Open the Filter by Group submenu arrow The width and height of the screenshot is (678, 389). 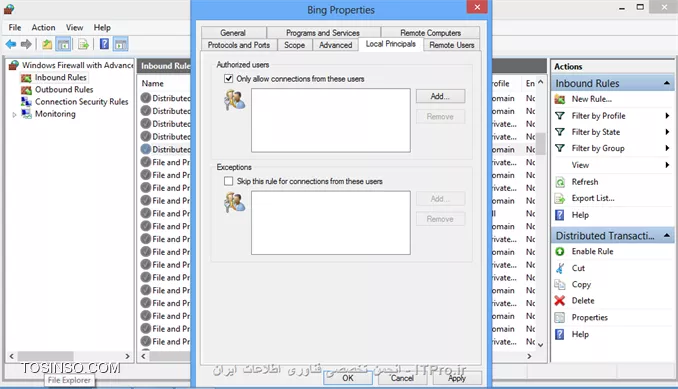[x=668, y=148]
